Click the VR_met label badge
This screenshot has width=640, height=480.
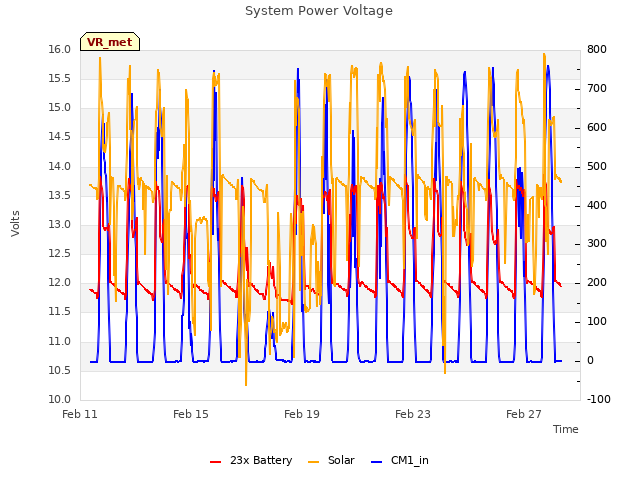(x=110, y=42)
